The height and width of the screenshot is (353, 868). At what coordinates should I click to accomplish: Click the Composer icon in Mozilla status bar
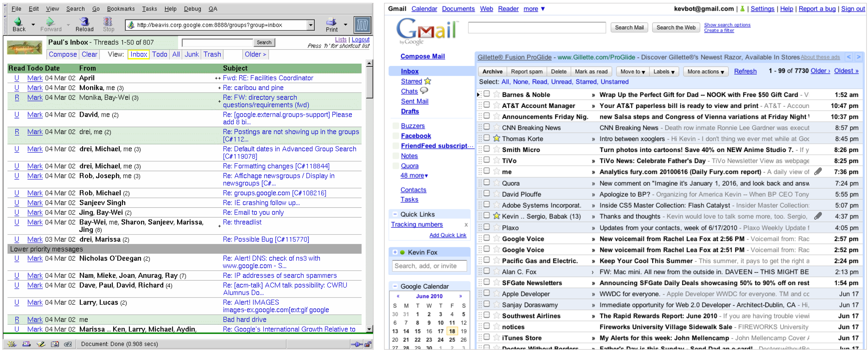coord(41,344)
